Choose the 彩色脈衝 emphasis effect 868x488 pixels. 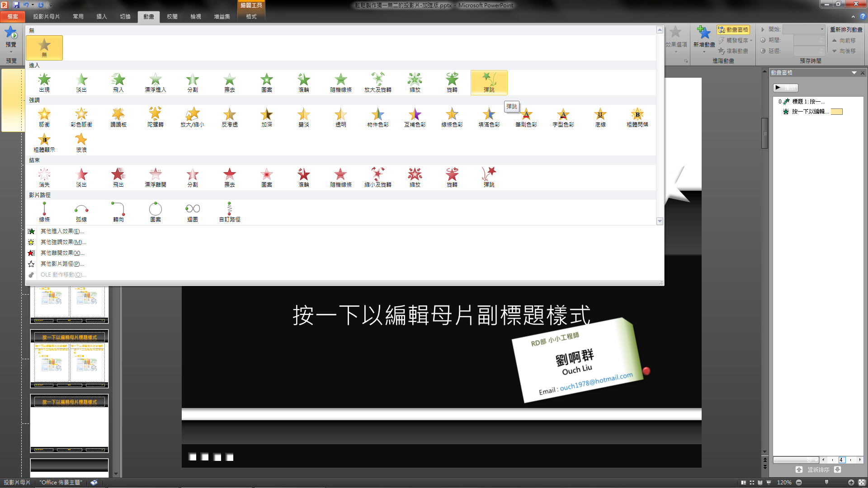[x=81, y=117]
